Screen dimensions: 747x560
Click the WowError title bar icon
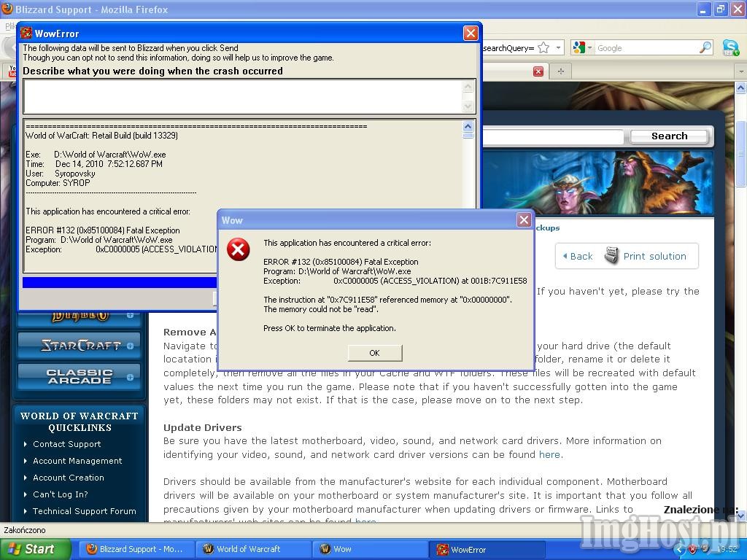[x=26, y=34]
